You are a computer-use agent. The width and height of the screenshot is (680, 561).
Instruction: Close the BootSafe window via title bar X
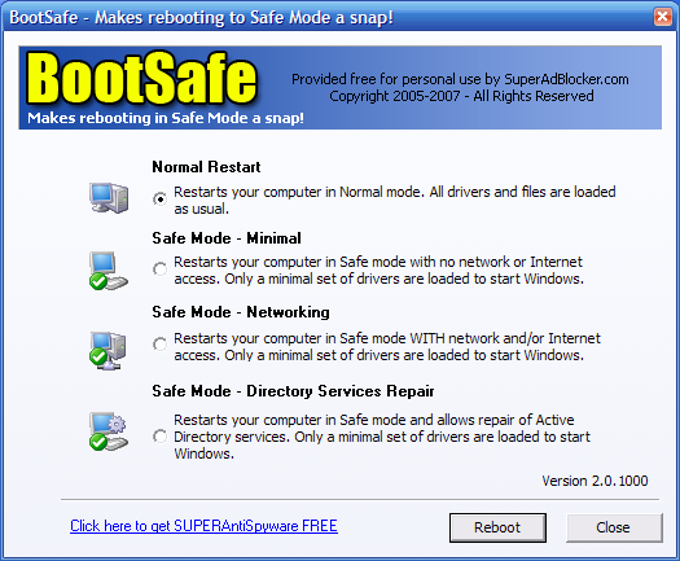pos(662,17)
